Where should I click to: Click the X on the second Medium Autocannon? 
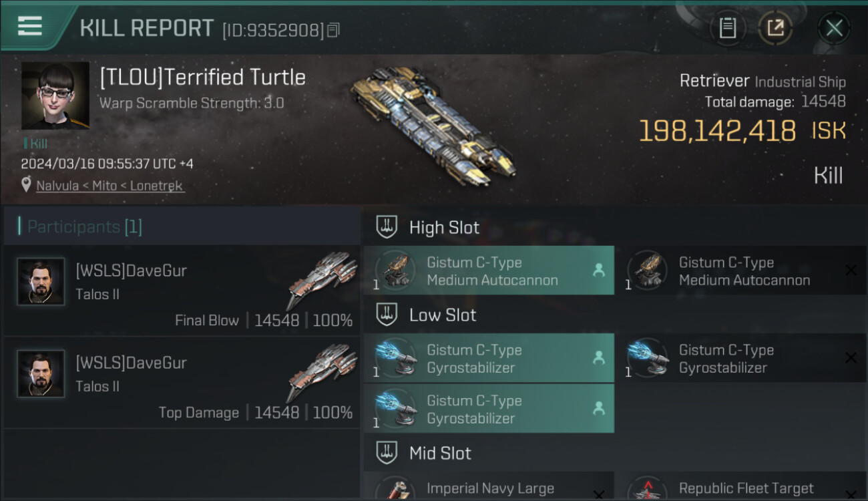pos(851,270)
